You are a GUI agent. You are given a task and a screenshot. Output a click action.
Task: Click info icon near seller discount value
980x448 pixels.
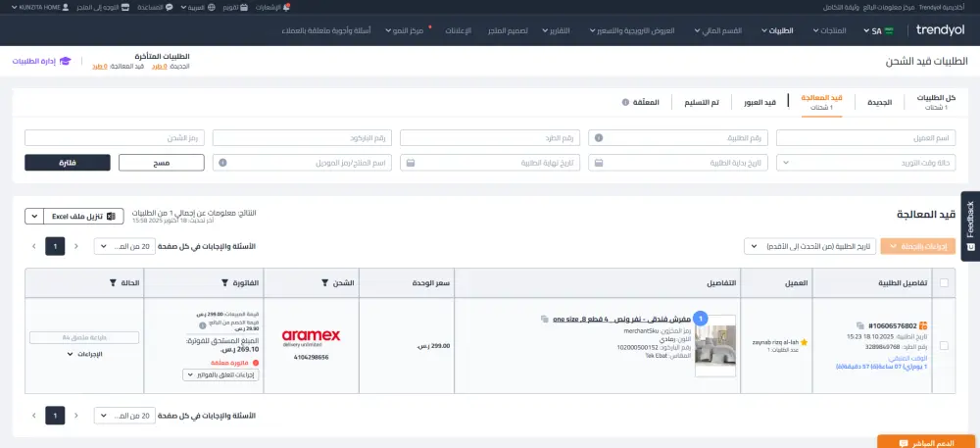click(202, 325)
